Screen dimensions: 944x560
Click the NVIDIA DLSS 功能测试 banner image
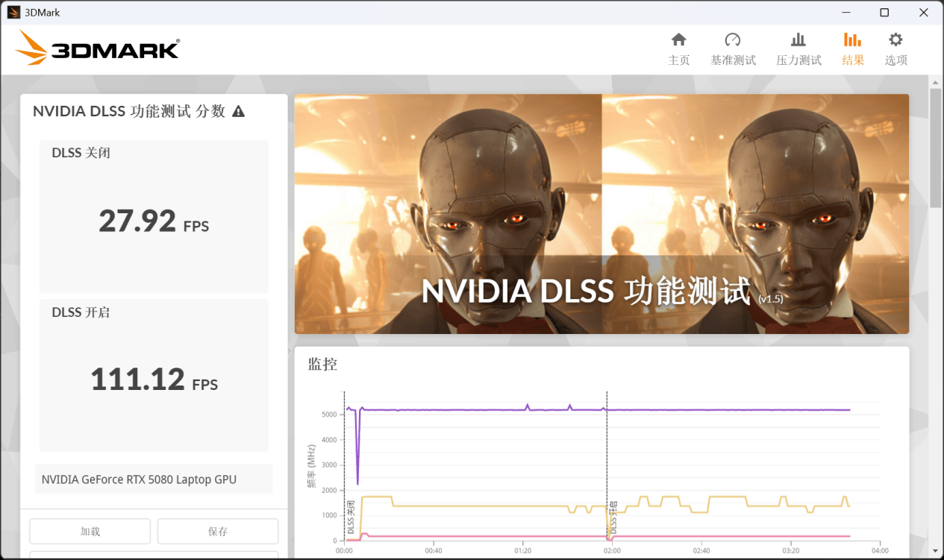tap(601, 214)
